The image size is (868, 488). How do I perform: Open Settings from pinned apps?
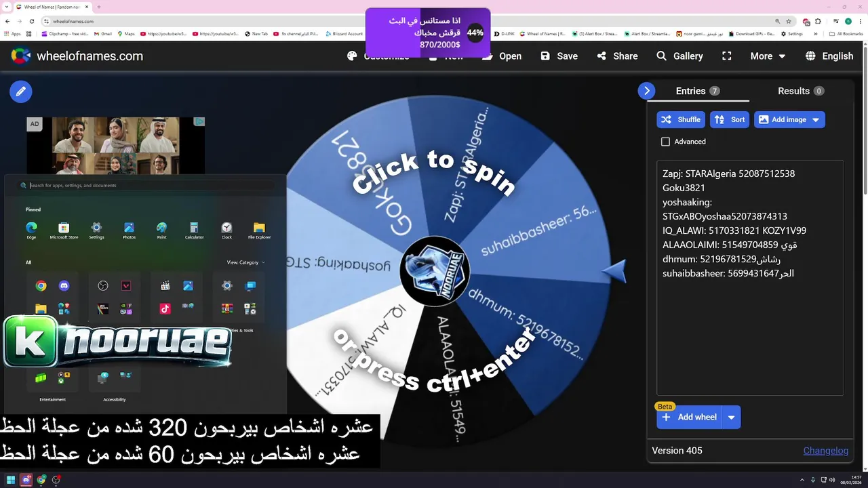click(x=96, y=230)
